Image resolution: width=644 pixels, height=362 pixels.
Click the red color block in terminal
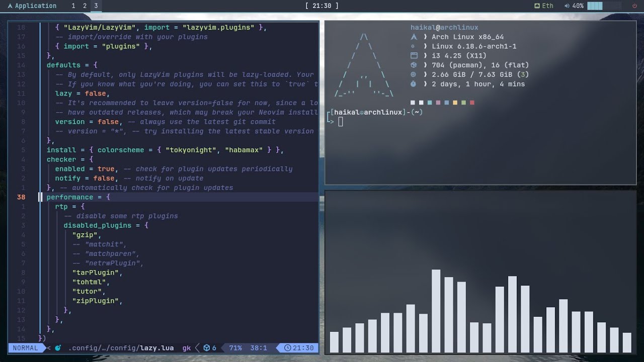tap(472, 103)
